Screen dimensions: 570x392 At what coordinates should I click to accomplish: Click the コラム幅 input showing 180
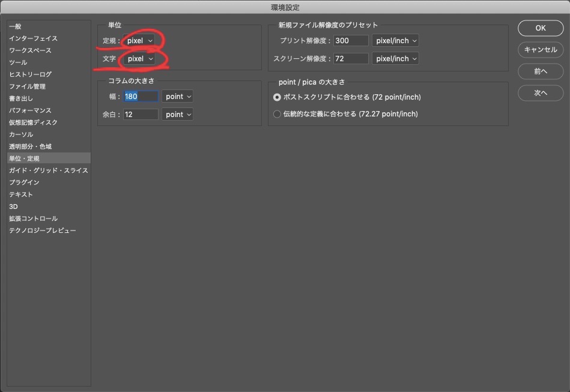[x=140, y=96]
